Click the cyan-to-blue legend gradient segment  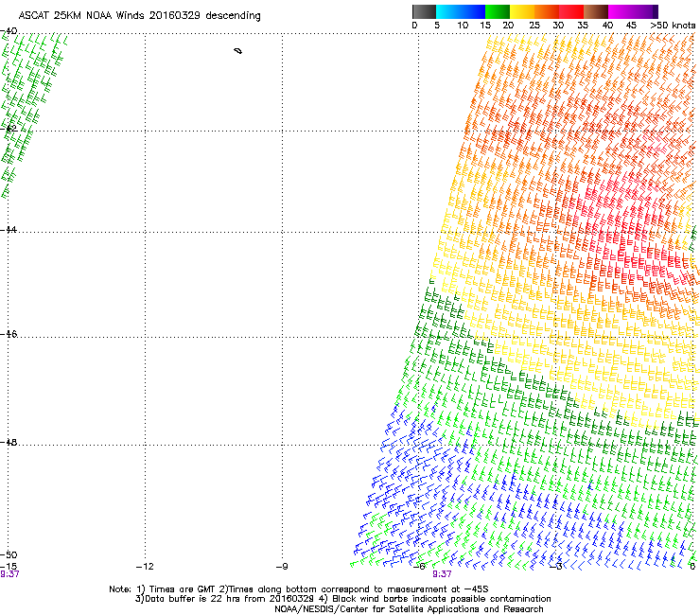tap(461, 11)
